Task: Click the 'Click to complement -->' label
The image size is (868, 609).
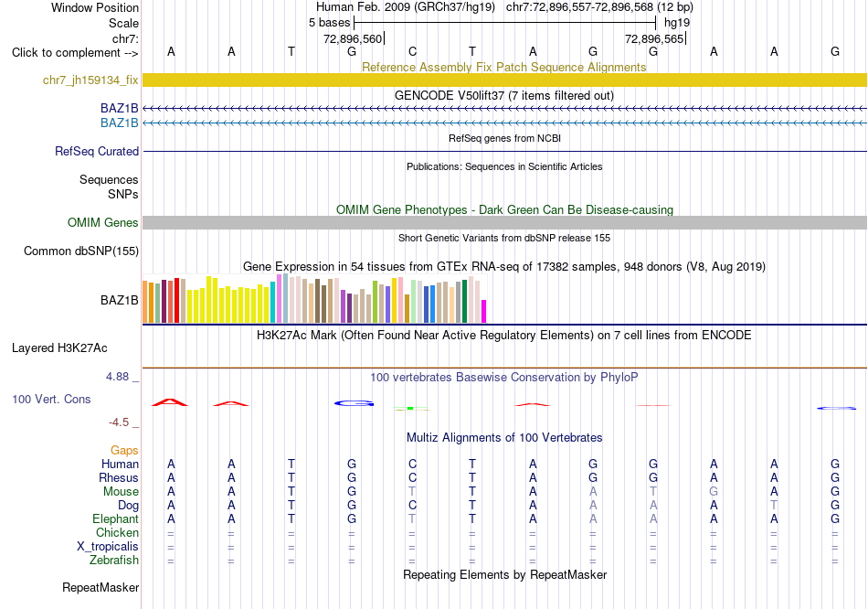Action: coord(75,53)
